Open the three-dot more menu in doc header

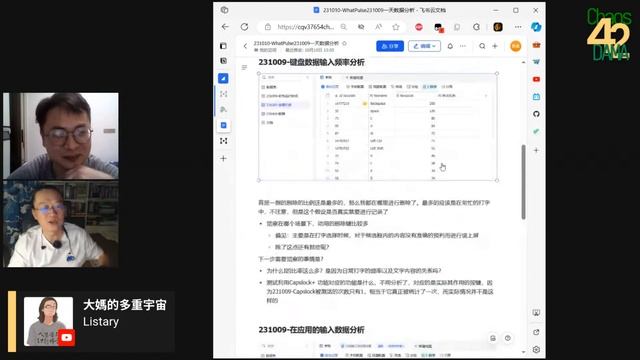[462, 46]
